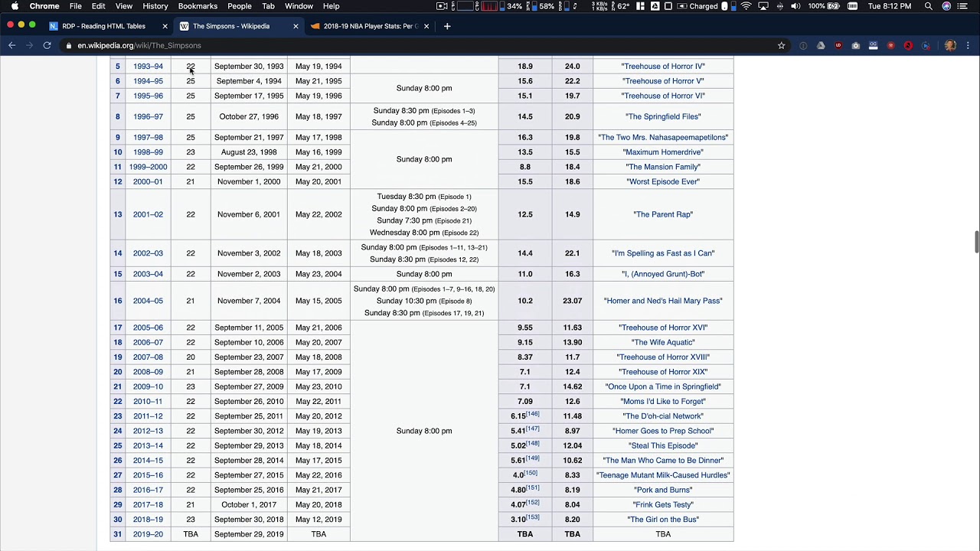
Task: Open "Once Upon a Time in Springfield" link
Action: (663, 386)
